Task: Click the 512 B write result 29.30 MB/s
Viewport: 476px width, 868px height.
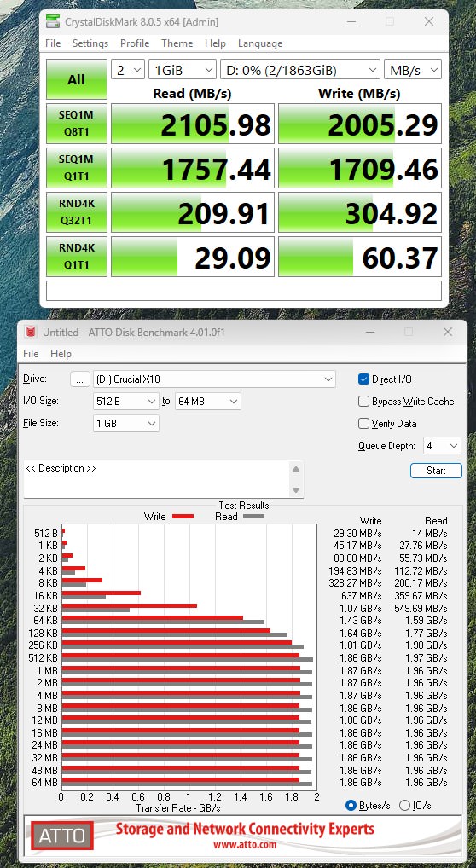Action: pyautogui.click(x=357, y=534)
